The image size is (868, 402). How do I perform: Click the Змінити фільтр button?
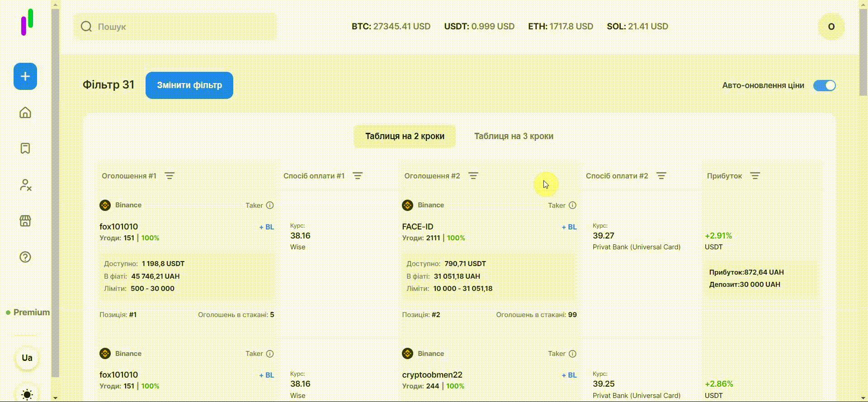189,85
